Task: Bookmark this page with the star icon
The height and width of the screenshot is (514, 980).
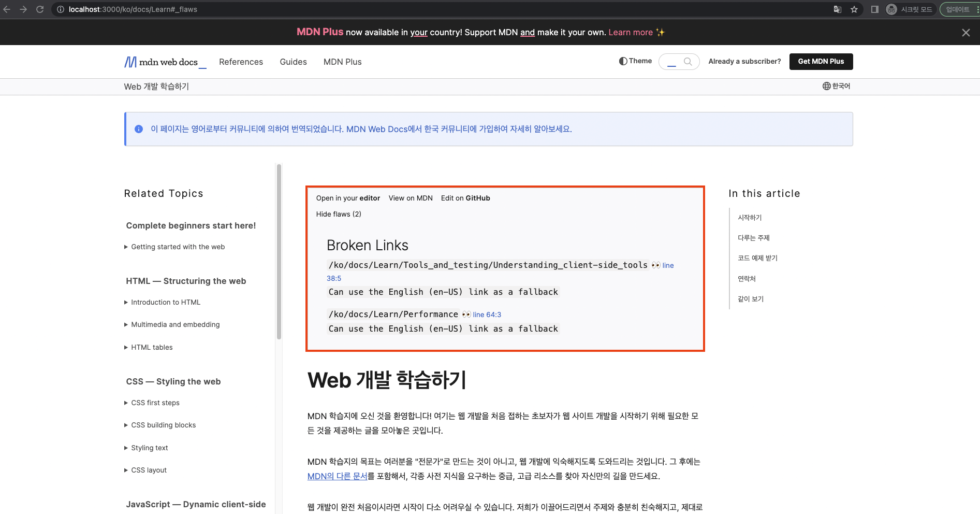Action: (x=854, y=9)
